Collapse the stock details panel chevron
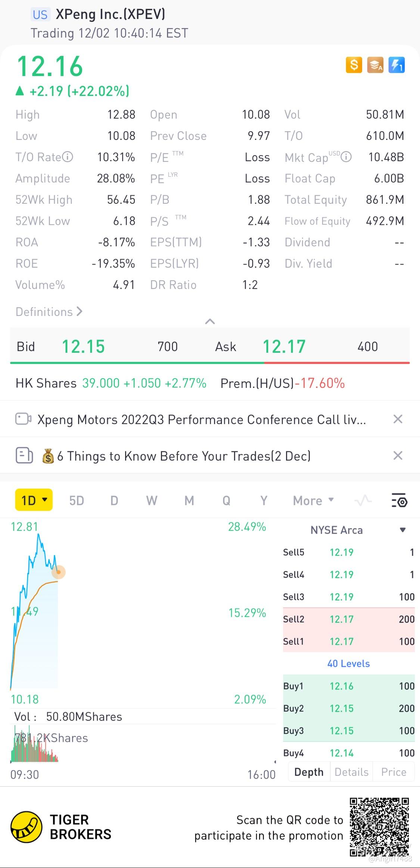 210,321
